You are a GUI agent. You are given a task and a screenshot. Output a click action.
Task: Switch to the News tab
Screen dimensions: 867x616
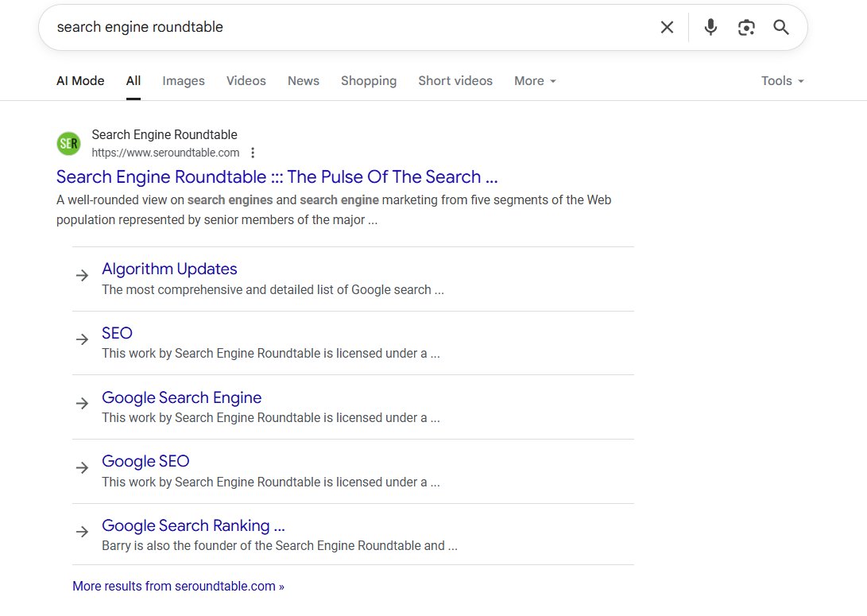tap(303, 80)
